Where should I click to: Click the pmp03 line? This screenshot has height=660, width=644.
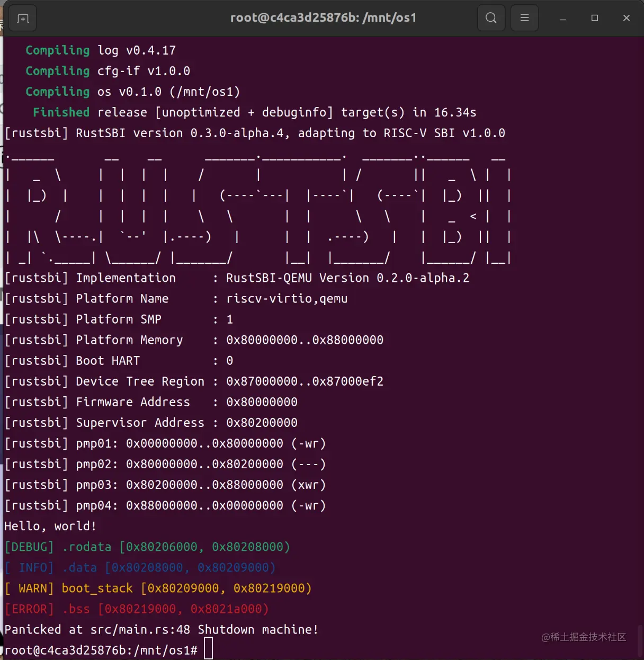165,485
